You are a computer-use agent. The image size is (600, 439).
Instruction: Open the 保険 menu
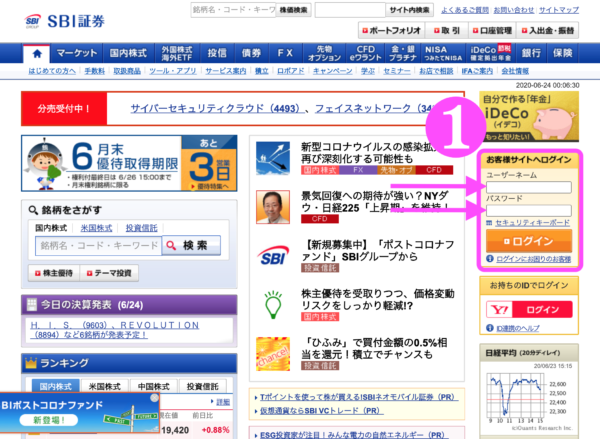point(562,53)
